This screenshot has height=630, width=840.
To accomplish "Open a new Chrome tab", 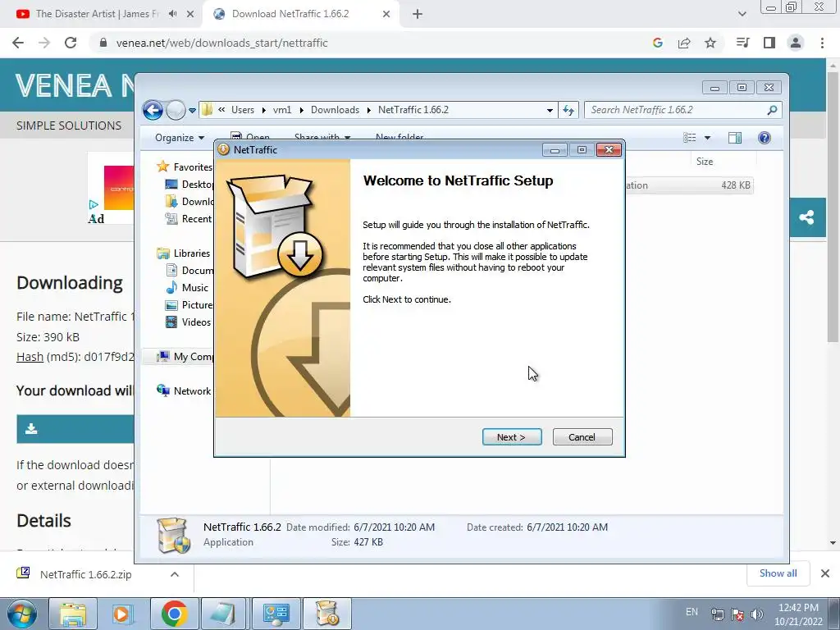I will click(418, 14).
